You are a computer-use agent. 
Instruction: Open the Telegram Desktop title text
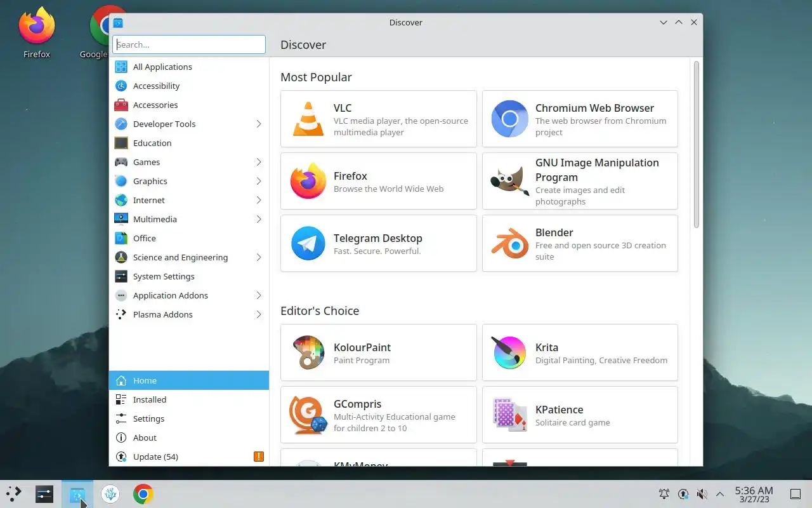click(378, 238)
